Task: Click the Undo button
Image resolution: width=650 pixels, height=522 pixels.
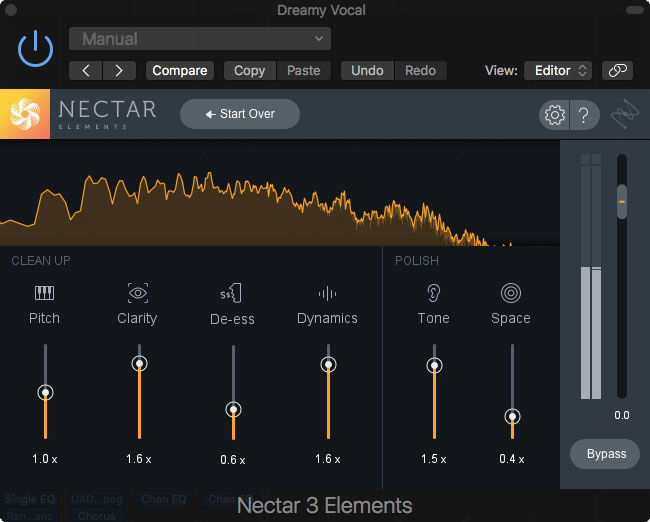Action: coord(367,70)
